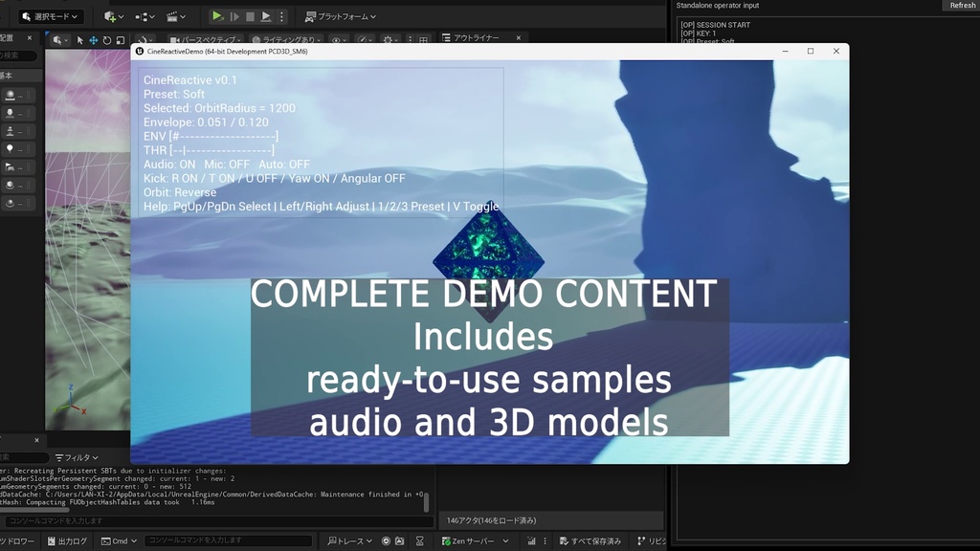Screen dimensions: 980x551
Task: Click the hourglass icon in status bar
Action: click(x=420, y=541)
